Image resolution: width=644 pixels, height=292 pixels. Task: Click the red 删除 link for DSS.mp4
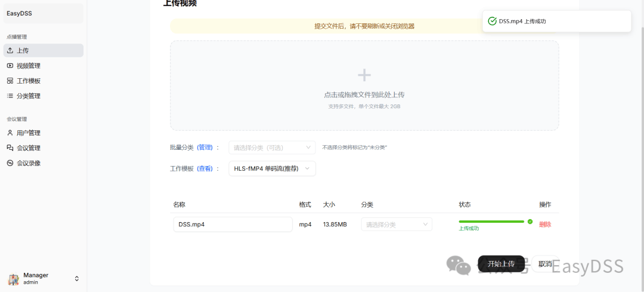[x=545, y=225]
